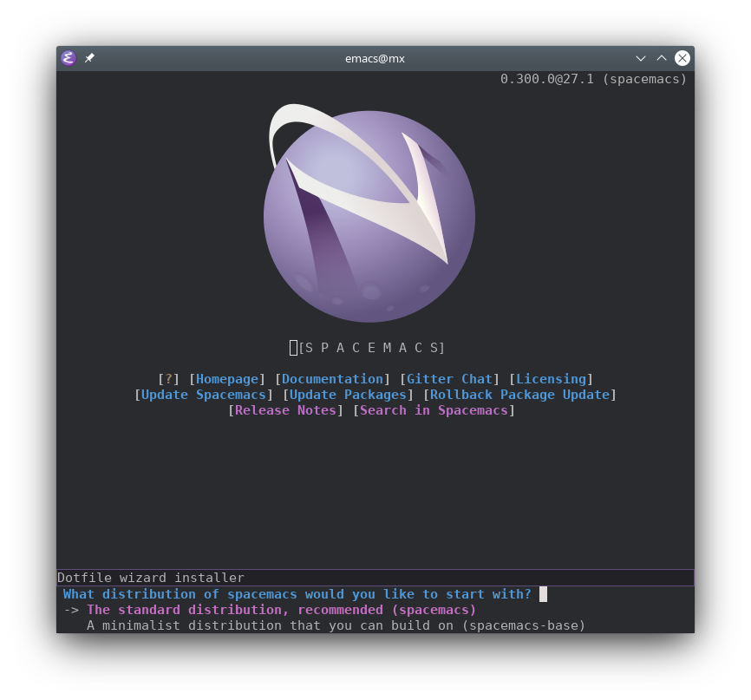Click Update Spacemacs button
The width and height of the screenshot is (751, 700).
[204, 395]
